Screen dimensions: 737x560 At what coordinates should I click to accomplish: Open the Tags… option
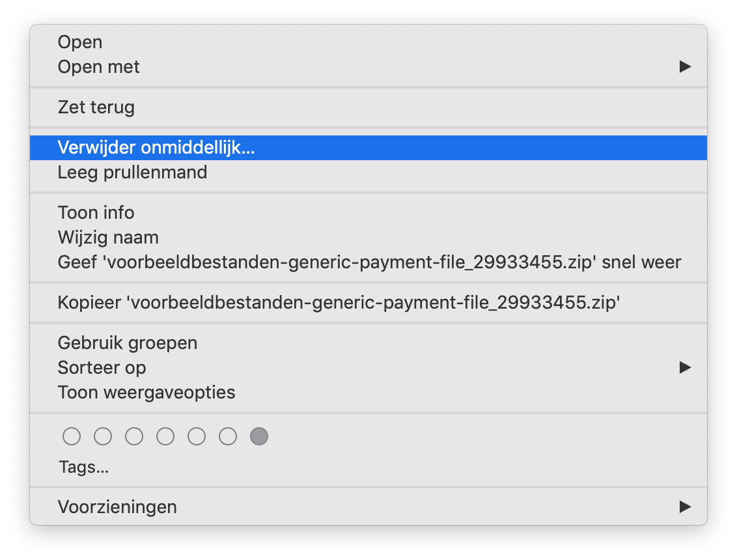click(368, 468)
